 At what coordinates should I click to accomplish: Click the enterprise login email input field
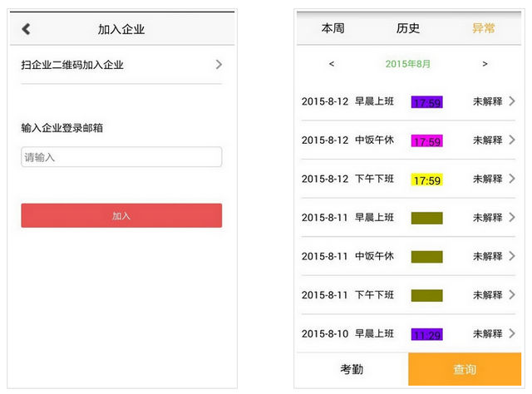pos(121,157)
